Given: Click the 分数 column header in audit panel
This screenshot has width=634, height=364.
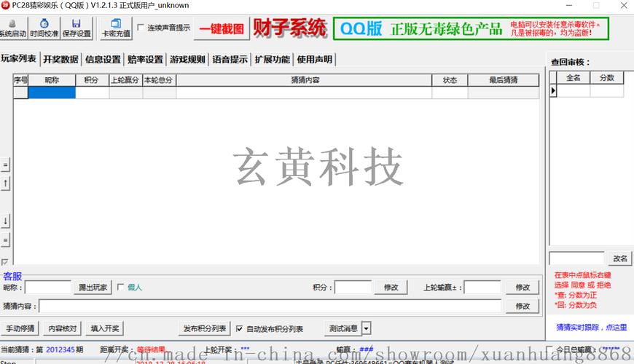Looking at the screenshot, I should point(607,78).
